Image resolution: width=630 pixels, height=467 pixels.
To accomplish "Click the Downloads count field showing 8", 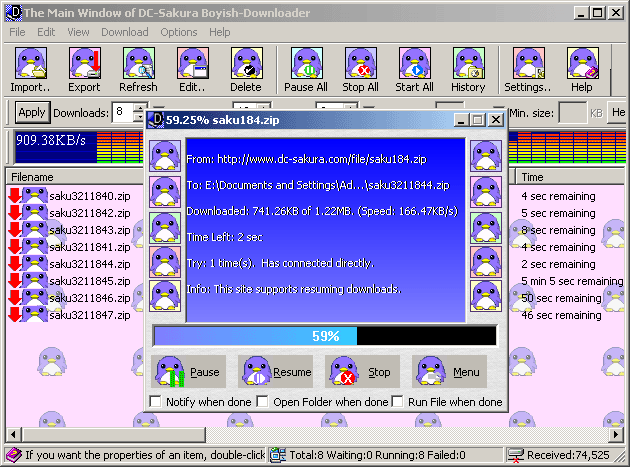I will tap(123, 112).
